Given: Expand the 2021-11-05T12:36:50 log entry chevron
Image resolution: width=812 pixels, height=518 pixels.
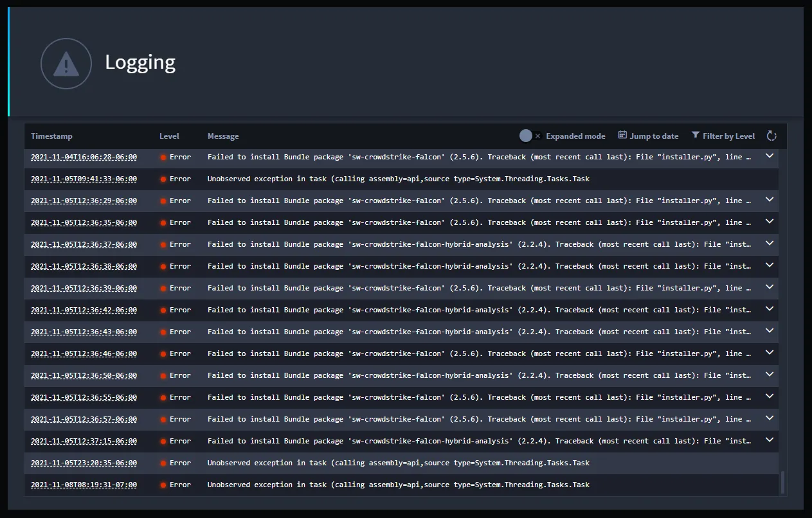Looking at the screenshot, I should (769, 375).
